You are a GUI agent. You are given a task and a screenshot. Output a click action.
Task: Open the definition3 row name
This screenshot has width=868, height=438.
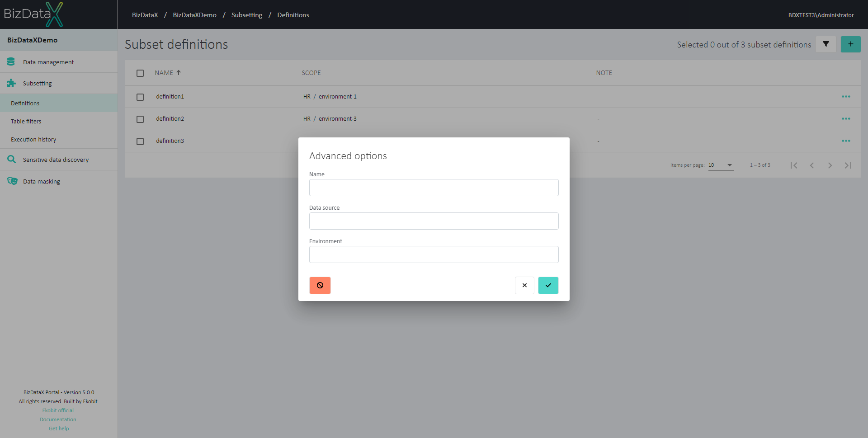tap(170, 141)
